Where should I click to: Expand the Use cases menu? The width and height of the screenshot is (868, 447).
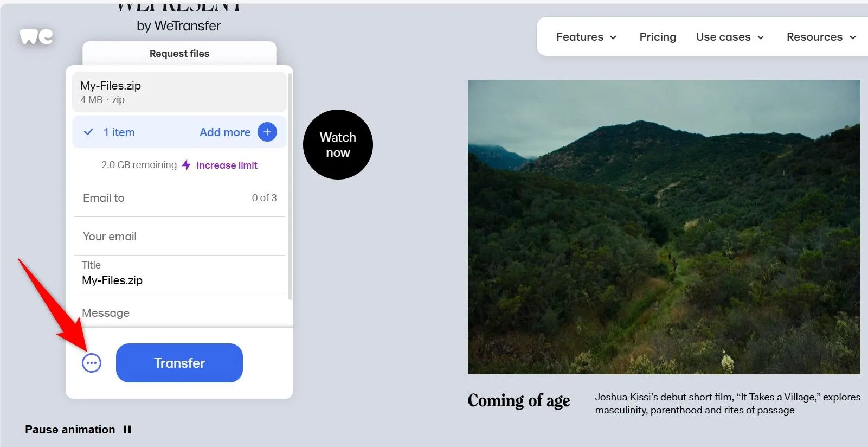click(x=730, y=37)
